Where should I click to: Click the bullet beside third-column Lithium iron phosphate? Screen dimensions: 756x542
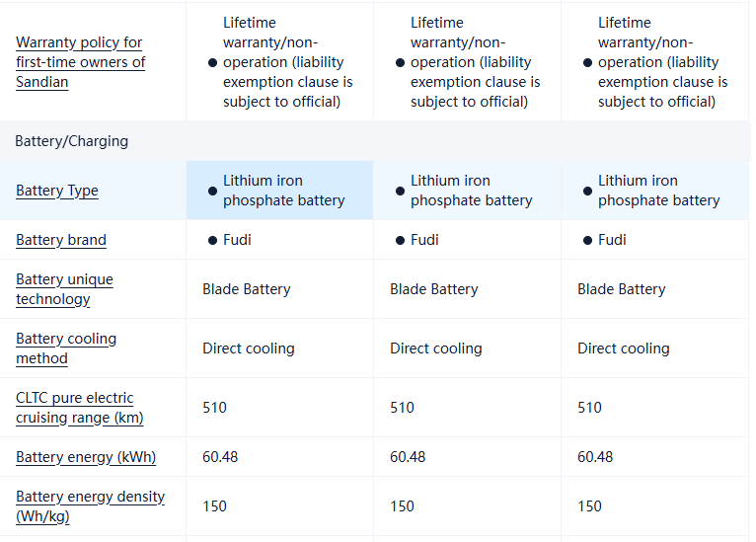pos(587,191)
